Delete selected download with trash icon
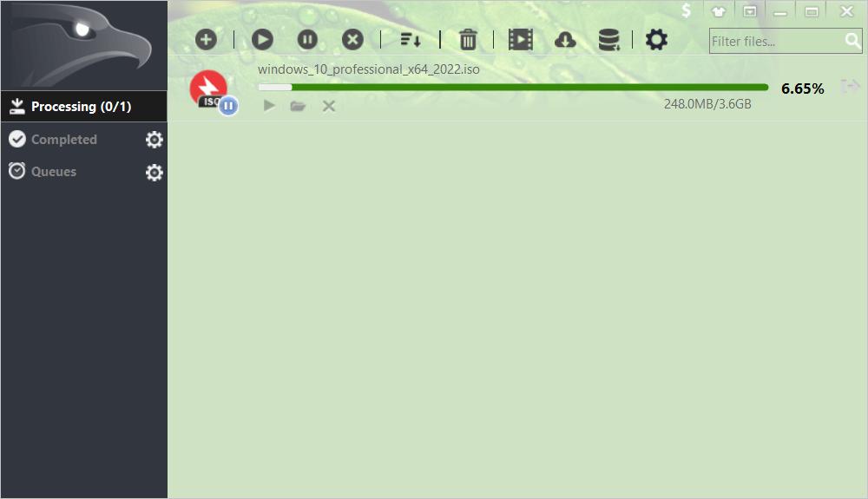Viewport: 868px width, 499px height. tap(468, 40)
